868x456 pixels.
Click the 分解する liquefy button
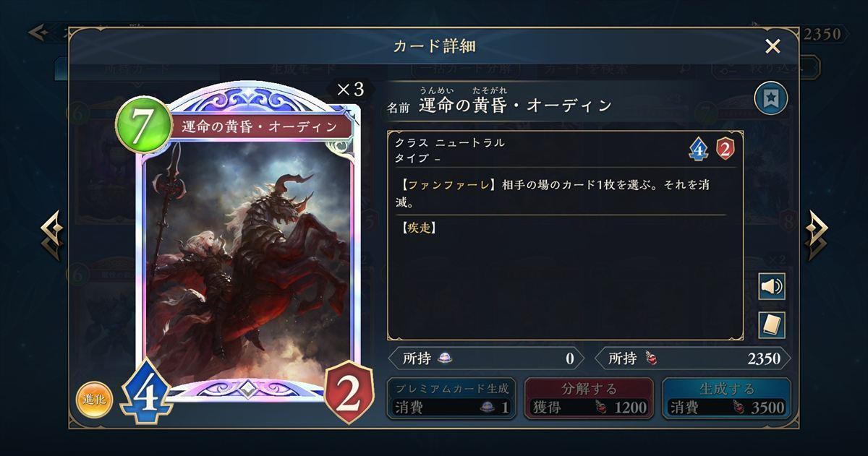(x=589, y=398)
